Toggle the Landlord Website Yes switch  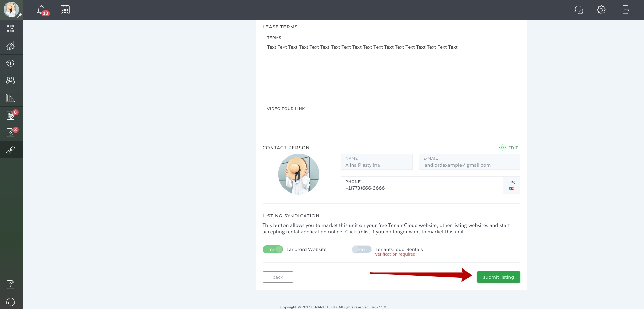pos(273,249)
